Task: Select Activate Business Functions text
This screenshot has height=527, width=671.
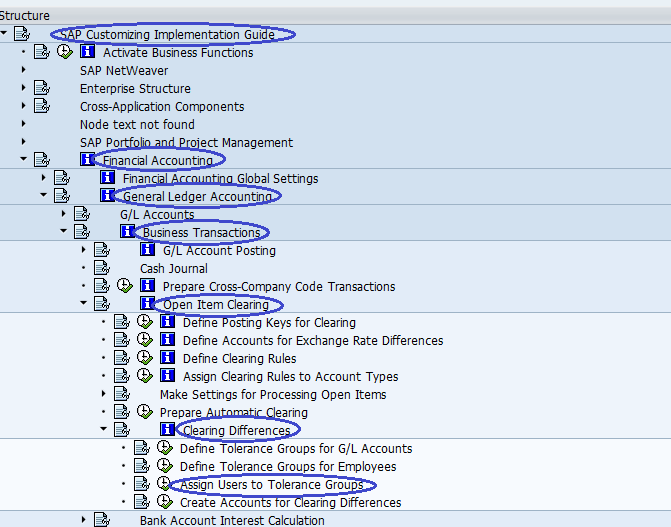Action: click(178, 53)
